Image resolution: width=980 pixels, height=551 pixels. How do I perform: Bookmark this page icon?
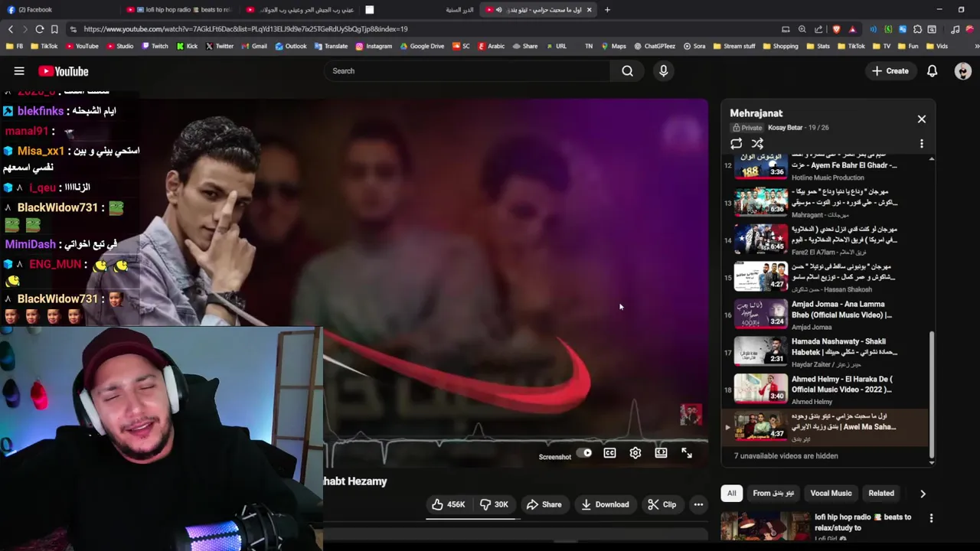(x=54, y=29)
